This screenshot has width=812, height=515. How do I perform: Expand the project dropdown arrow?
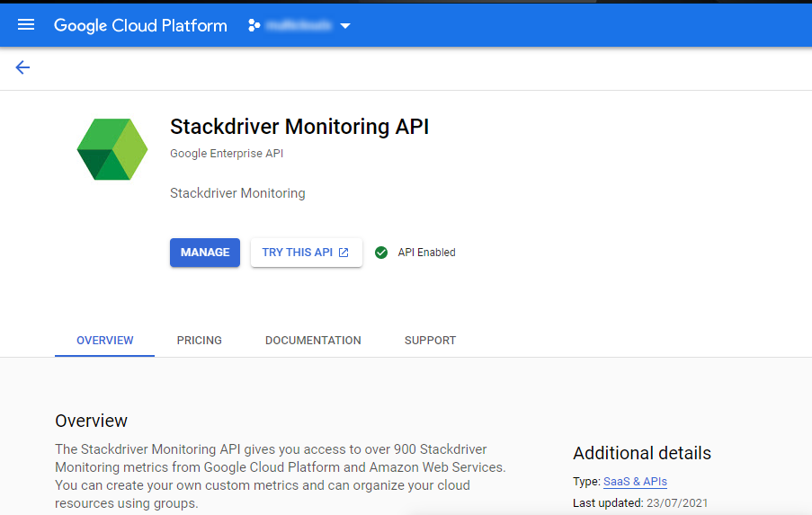tap(345, 26)
